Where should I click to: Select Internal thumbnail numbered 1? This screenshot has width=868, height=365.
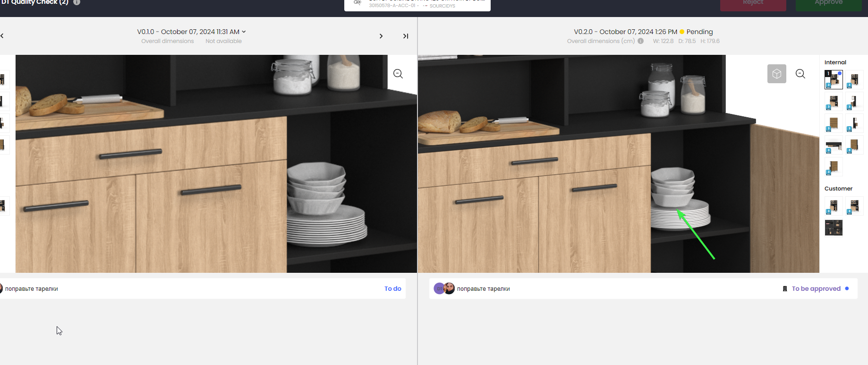click(x=834, y=79)
